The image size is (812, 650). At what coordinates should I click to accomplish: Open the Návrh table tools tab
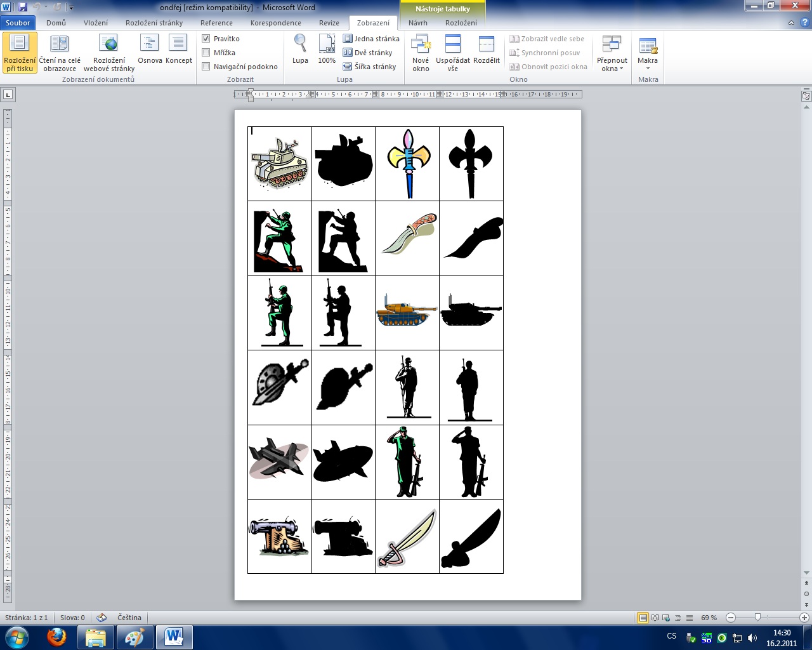[418, 23]
